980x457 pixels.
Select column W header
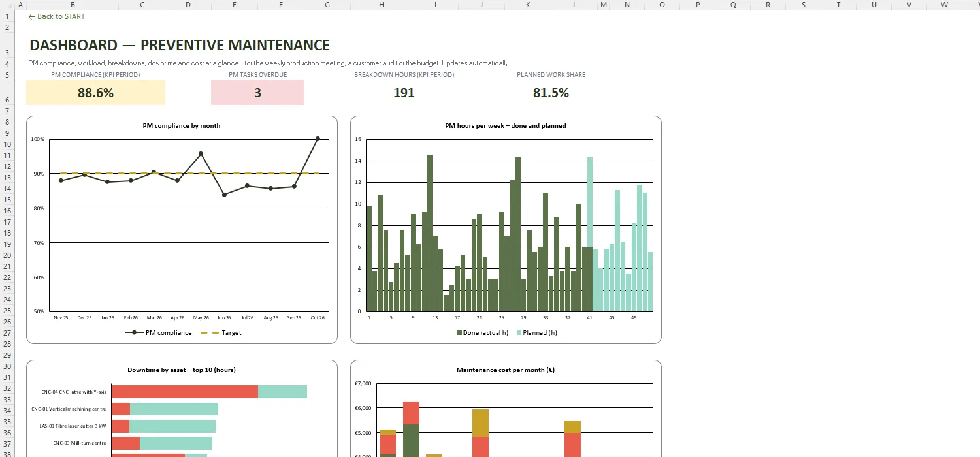[x=944, y=5]
